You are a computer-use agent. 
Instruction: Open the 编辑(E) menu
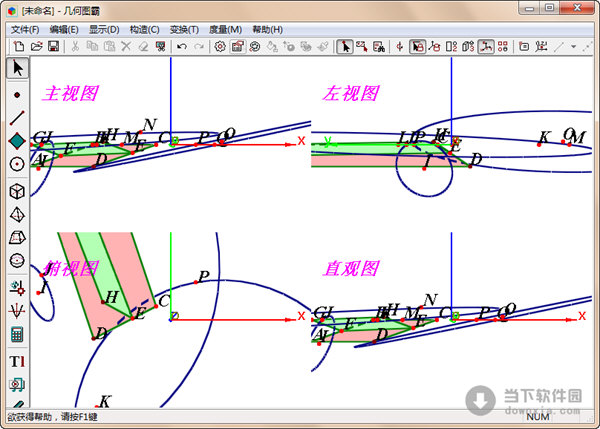(64, 29)
